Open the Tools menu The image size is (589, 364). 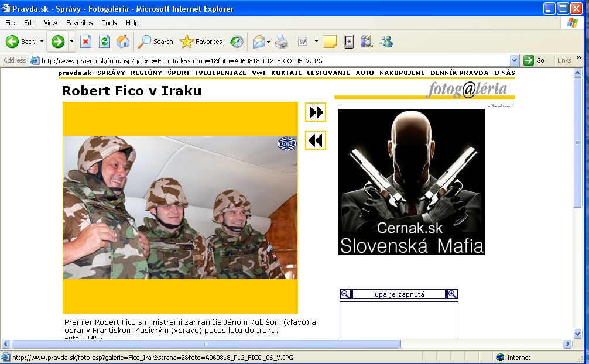[x=109, y=23]
